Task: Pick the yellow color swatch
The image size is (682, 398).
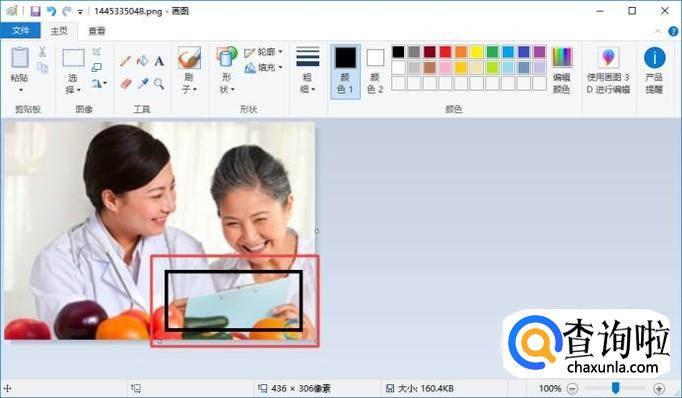Action: (x=477, y=52)
